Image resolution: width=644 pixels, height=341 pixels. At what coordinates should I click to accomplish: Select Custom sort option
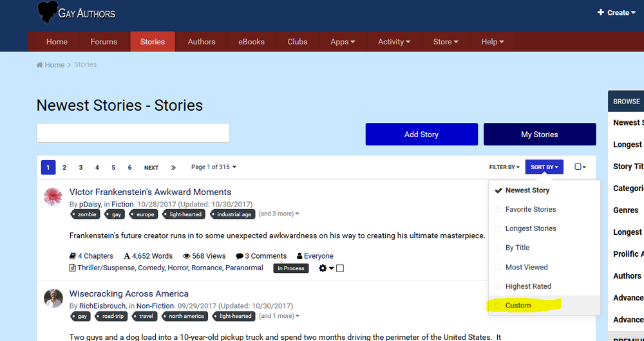tap(544, 306)
